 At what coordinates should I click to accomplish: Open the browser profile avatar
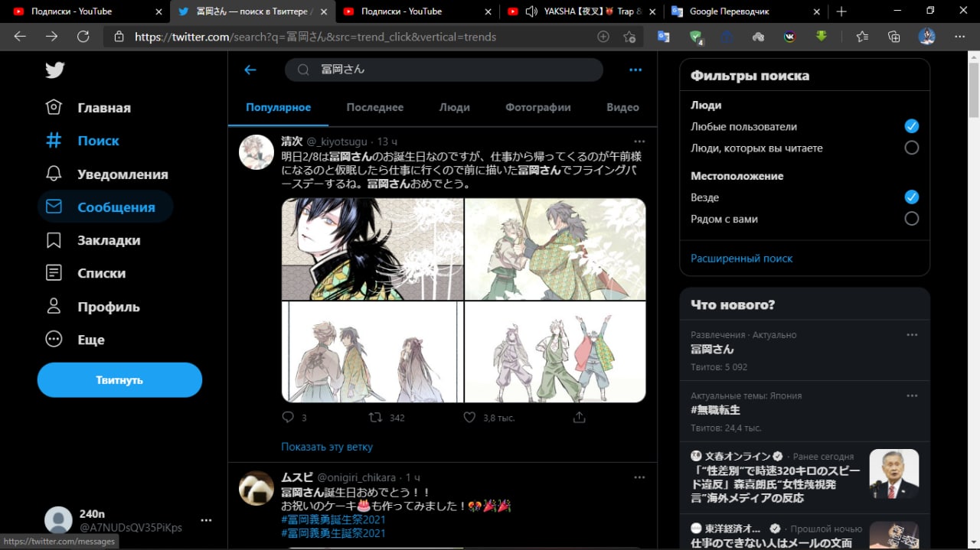927,37
